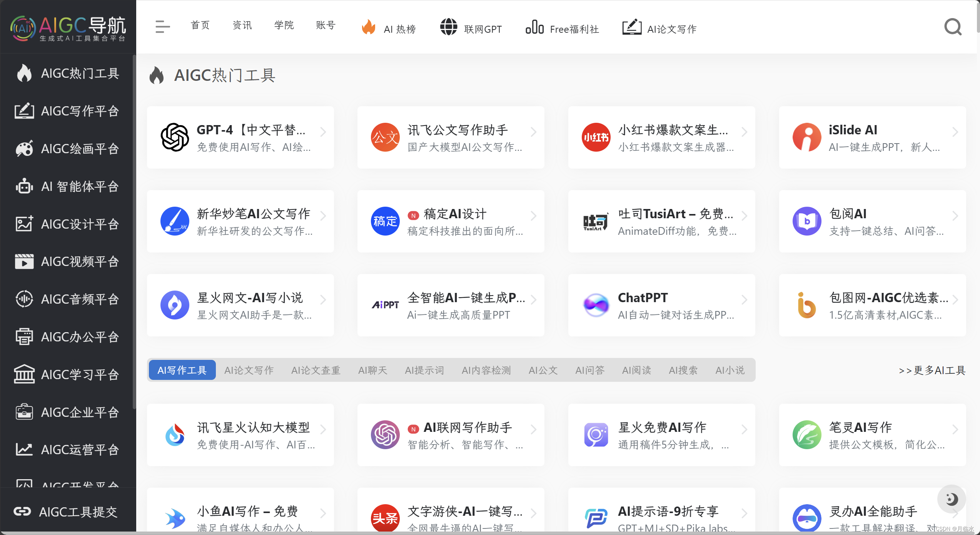Switch to the AI论文查重 tab

pyautogui.click(x=316, y=370)
